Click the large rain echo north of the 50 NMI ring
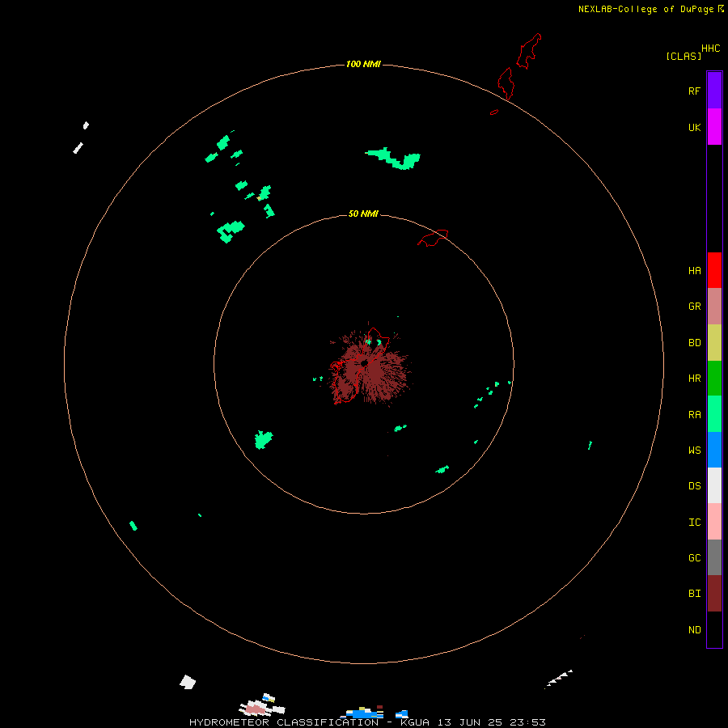The image size is (728, 728). (x=394, y=159)
